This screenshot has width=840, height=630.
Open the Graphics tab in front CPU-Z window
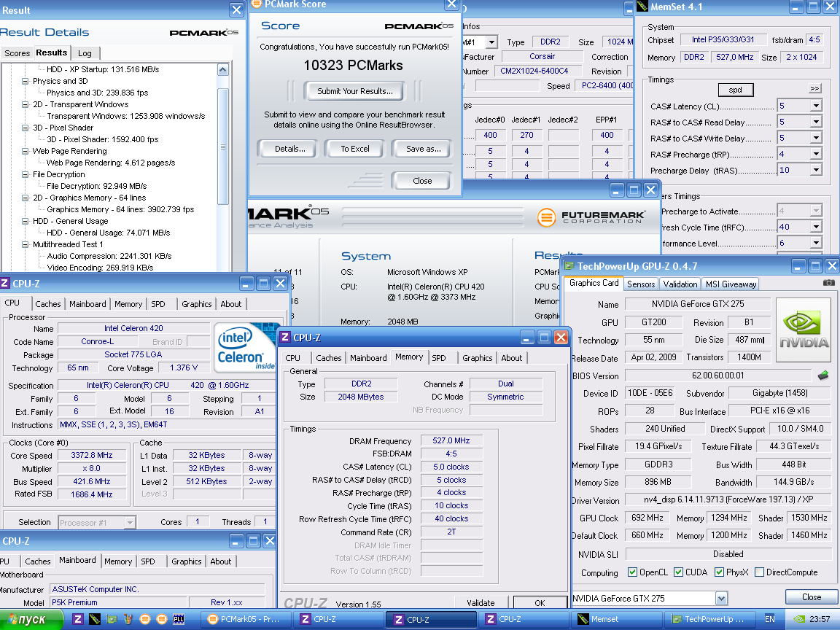point(478,358)
